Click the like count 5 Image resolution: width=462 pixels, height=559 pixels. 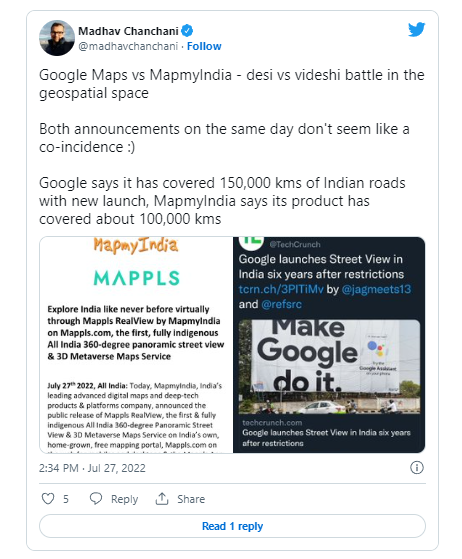(x=66, y=499)
